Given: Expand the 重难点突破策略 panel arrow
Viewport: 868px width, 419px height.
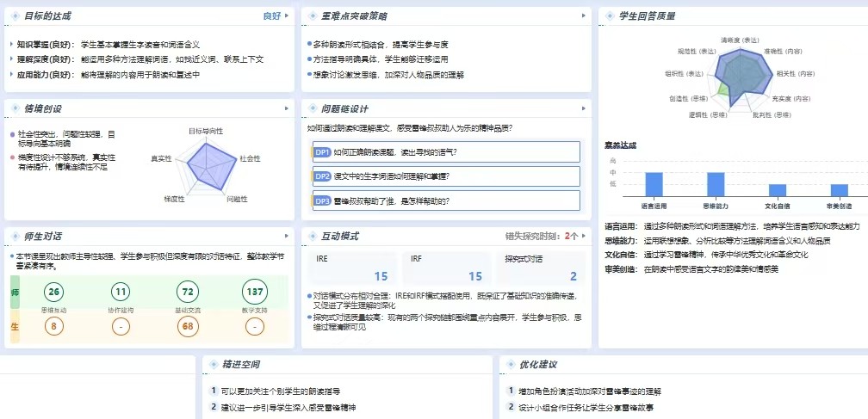Looking at the screenshot, I should [584, 16].
